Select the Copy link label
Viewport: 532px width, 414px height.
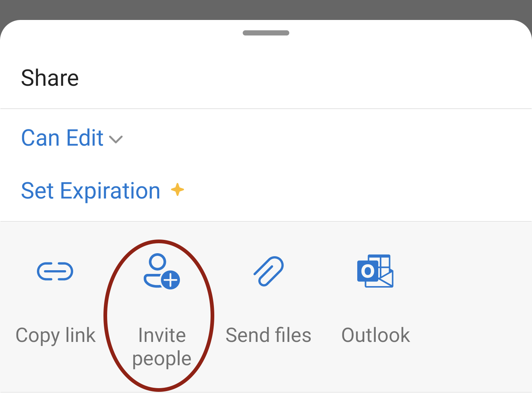(55, 335)
